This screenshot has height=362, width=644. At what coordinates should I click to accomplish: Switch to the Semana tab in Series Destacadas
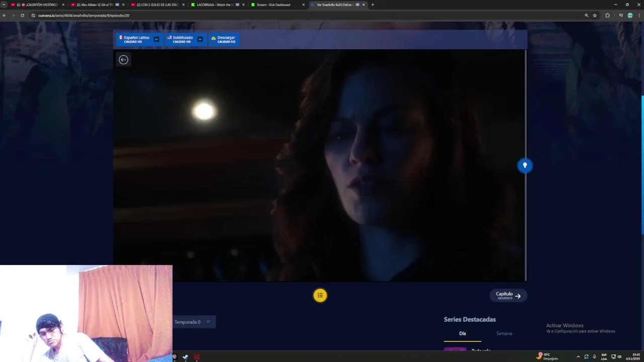click(504, 333)
